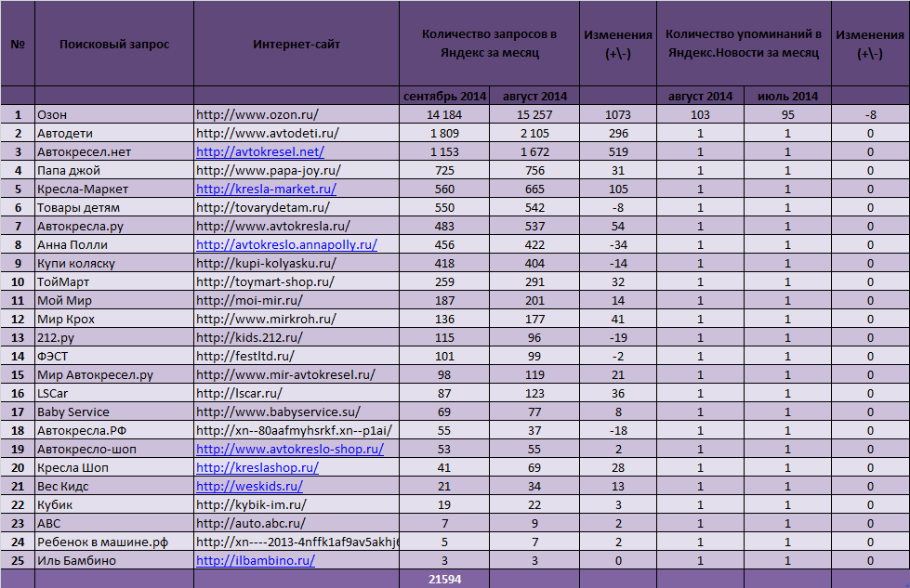This screenshot has width=910, height=588.
Task: Click the http://kids.212.ru/ cell
Action: [297, 337]
